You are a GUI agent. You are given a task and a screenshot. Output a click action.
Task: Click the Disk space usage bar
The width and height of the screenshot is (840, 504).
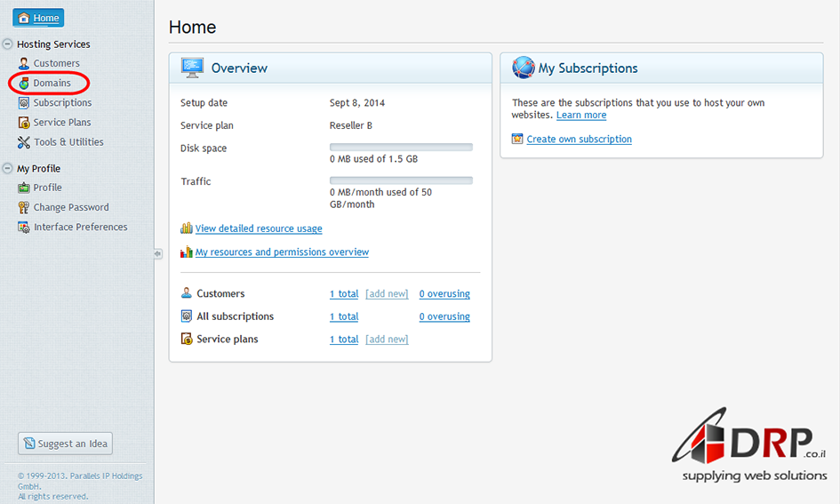tap(401, 147)
